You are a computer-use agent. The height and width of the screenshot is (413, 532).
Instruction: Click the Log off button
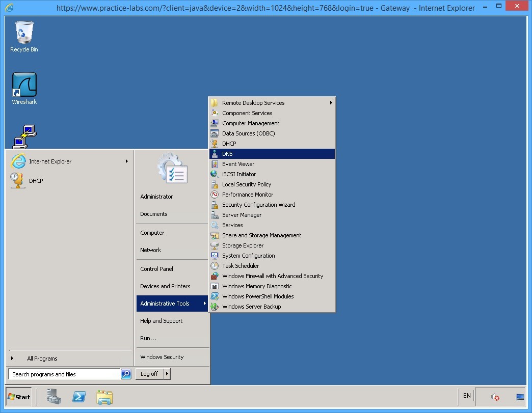click(149, 373)
